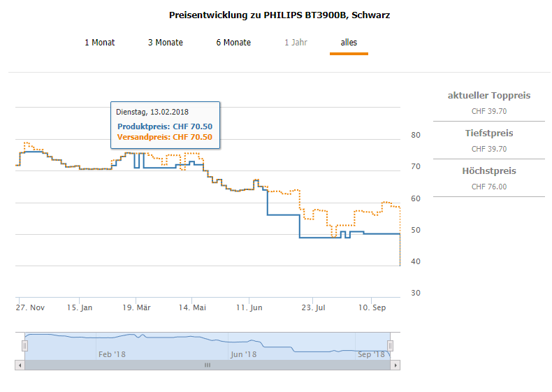The image size is (552, 392).
Task: Click the left navigator range handle
Action: [x=24, y=345]
